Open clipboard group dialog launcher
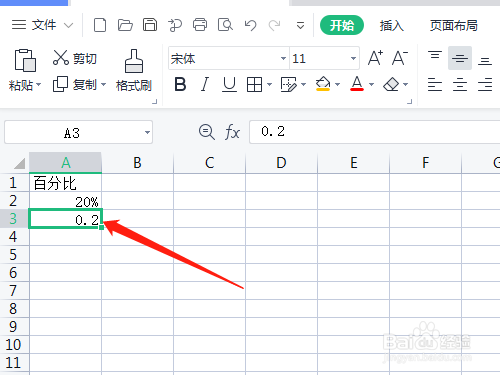This screenshot has height=375, width=500. pyautogui.click(x=154, y=101)
